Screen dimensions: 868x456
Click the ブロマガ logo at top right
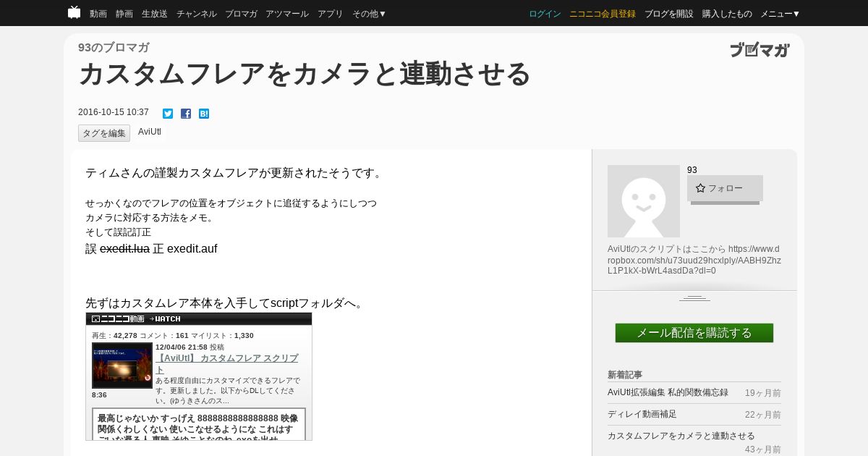[x=759, y=50]
